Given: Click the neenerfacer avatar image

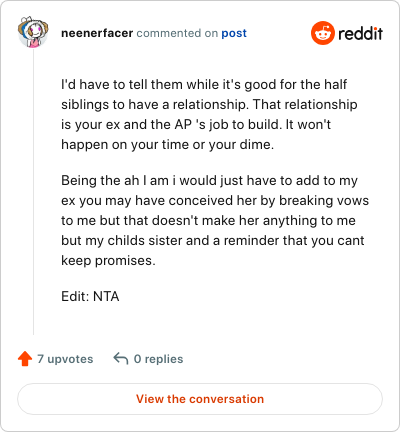Looking at the screenshot, I should tap(33, 32).
